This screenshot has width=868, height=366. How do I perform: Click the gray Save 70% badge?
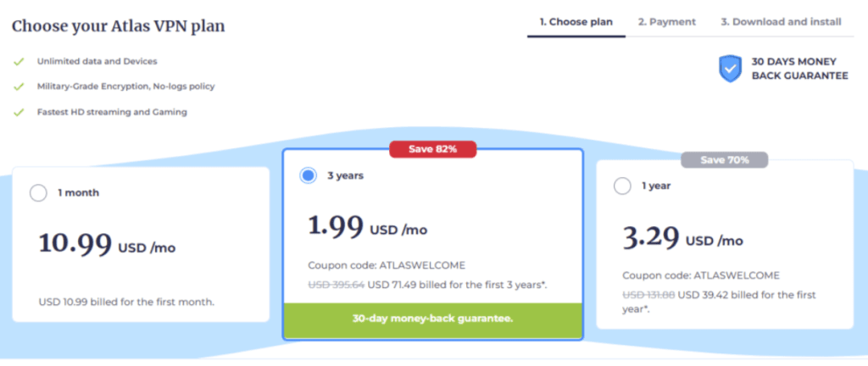[x=725, y=160]
